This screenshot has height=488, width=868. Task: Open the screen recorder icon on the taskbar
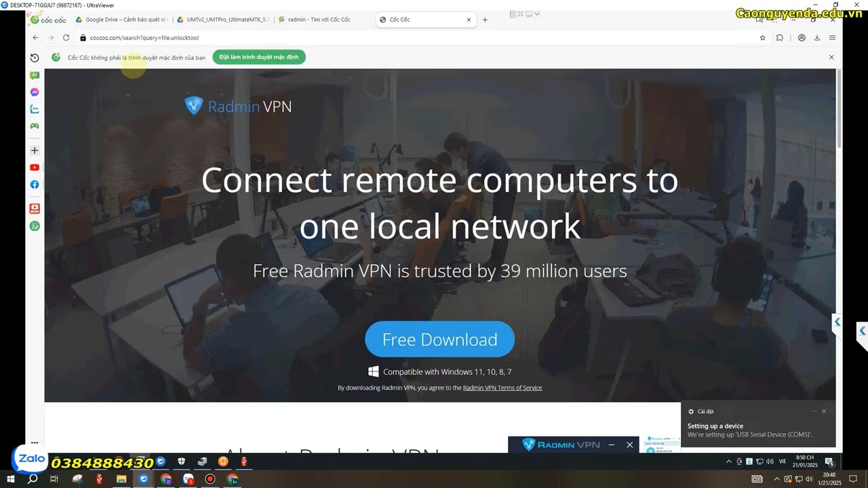[210, 479]
